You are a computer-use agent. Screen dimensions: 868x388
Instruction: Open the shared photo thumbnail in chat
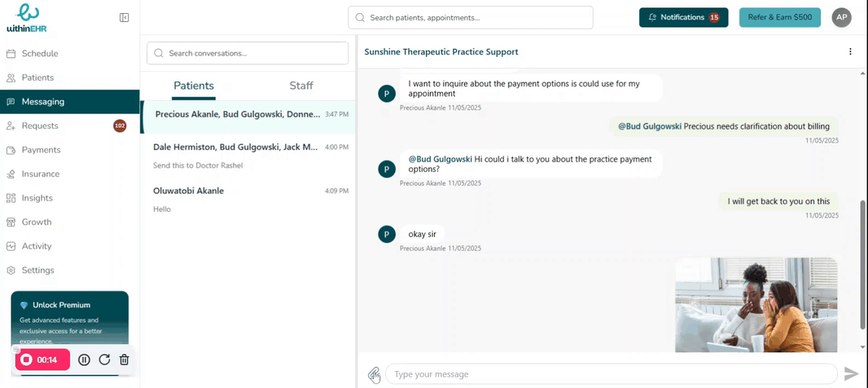[756, 304]
